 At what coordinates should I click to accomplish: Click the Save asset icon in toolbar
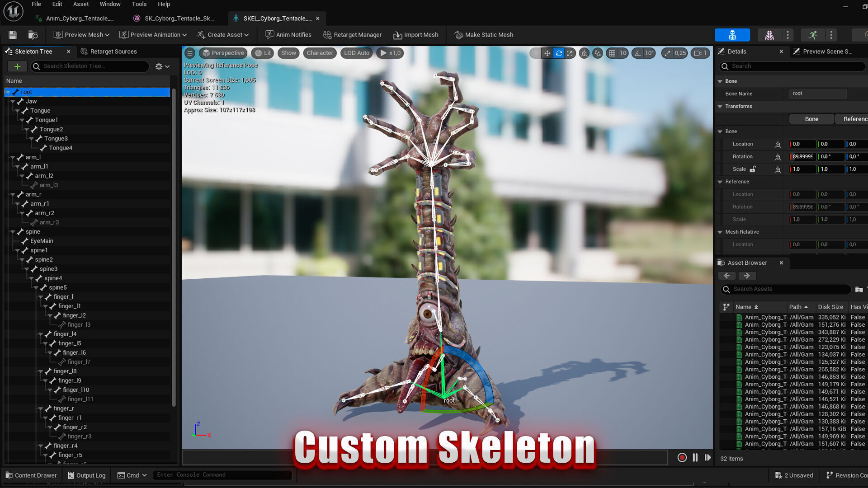(13, 35)
